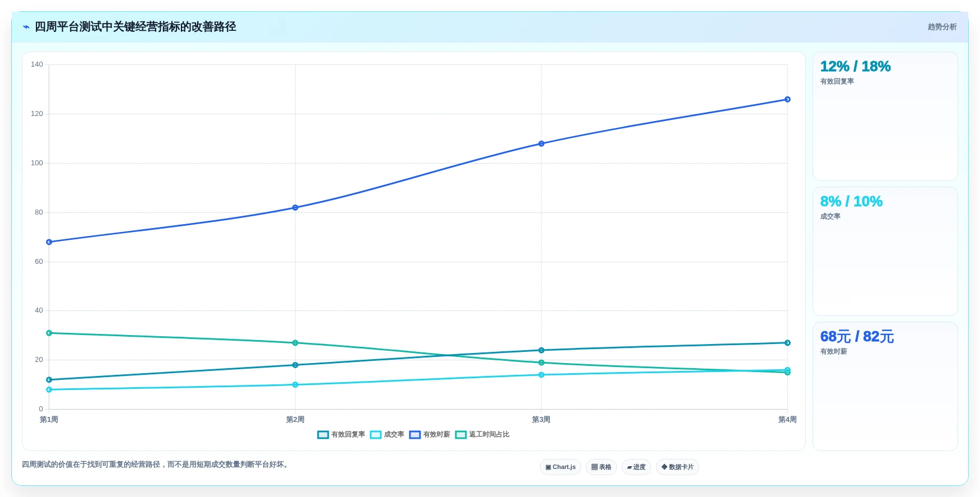Image resolution: width=980 pixels, height=497 pixels.
Task: Click the 趋势分析 label in header
Action: [x=942, y=27]
